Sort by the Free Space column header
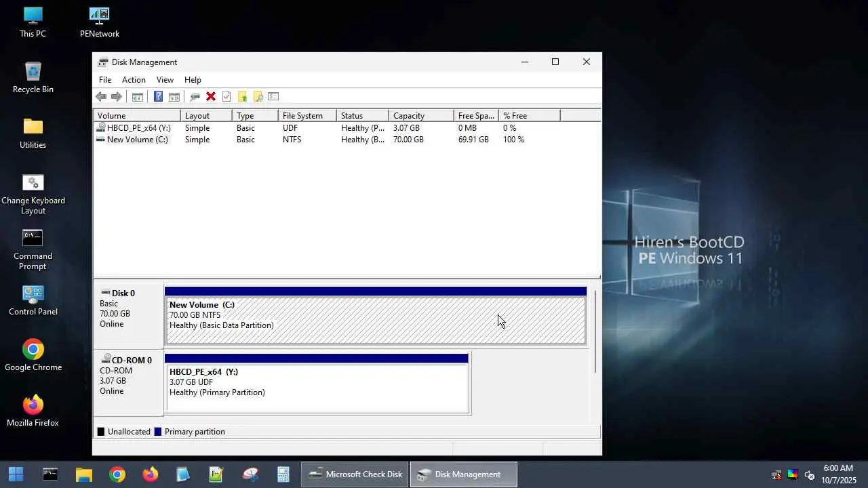868x488 pixels. click(x=477, y=116)
